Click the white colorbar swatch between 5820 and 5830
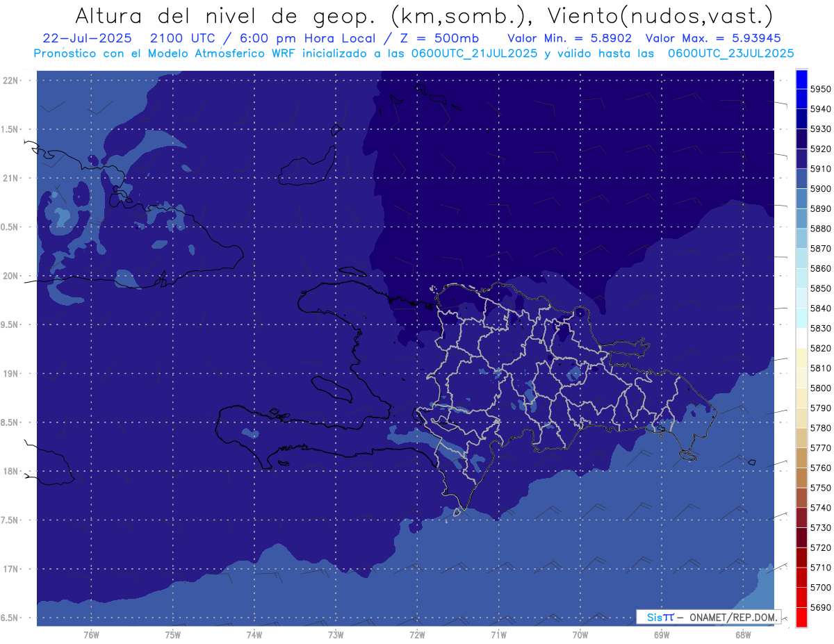This screenshot has height=644, width=834. point(801,338)
